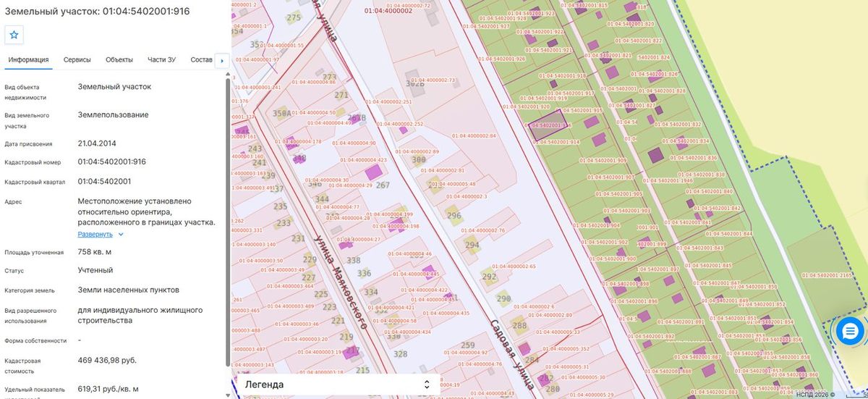
Task: Select cadastral cost 469 436,98 руб.
Action: point(107,360)
